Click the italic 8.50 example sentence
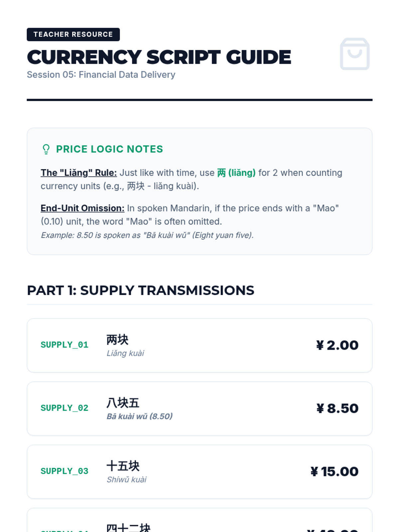The height and width of the screenshot is (532, 399). pyautogui.click(x=147, y=235)
